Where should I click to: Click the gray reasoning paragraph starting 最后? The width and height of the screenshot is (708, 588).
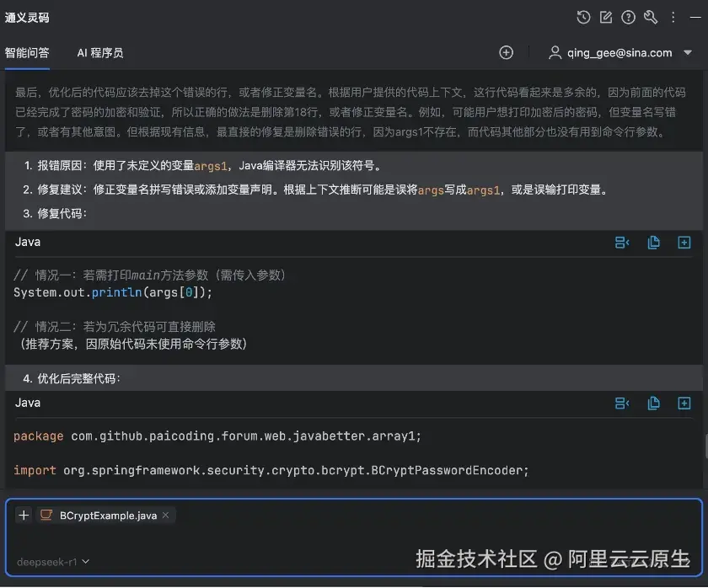[351, 112]
